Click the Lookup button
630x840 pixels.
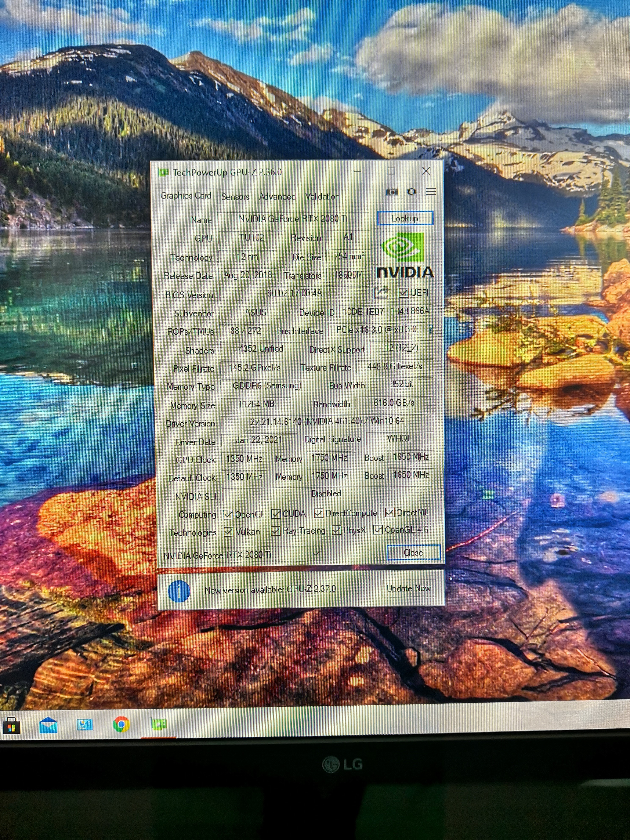[405, 218]
